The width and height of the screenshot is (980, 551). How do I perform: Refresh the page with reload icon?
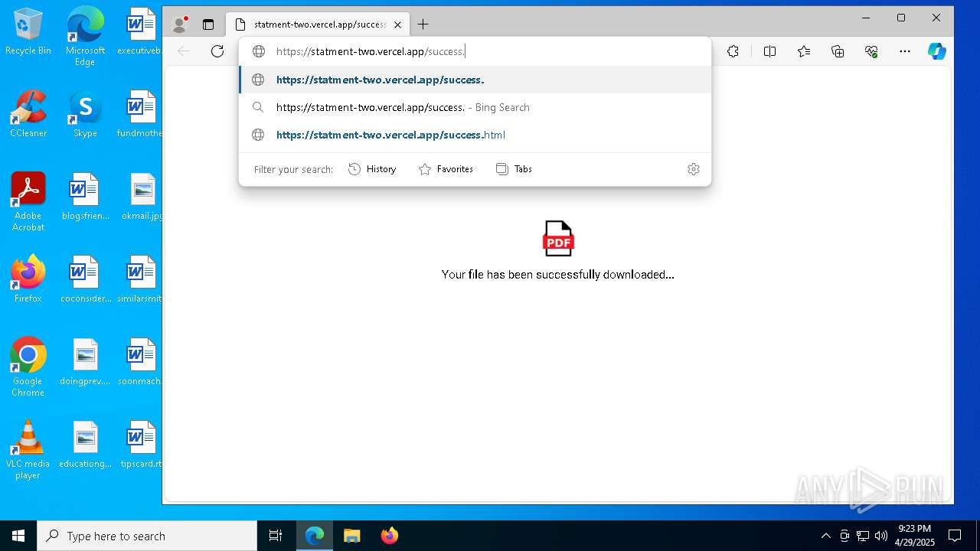click(217, 51)
